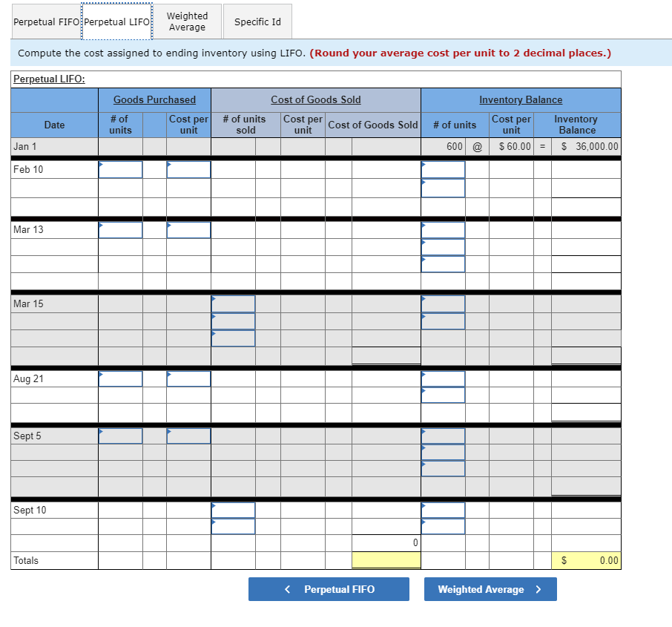Image resolution: width=672 pixels, height=627 pixels.
Task: Select the Totals cost of goods sold cell
Action: [386, 559]
